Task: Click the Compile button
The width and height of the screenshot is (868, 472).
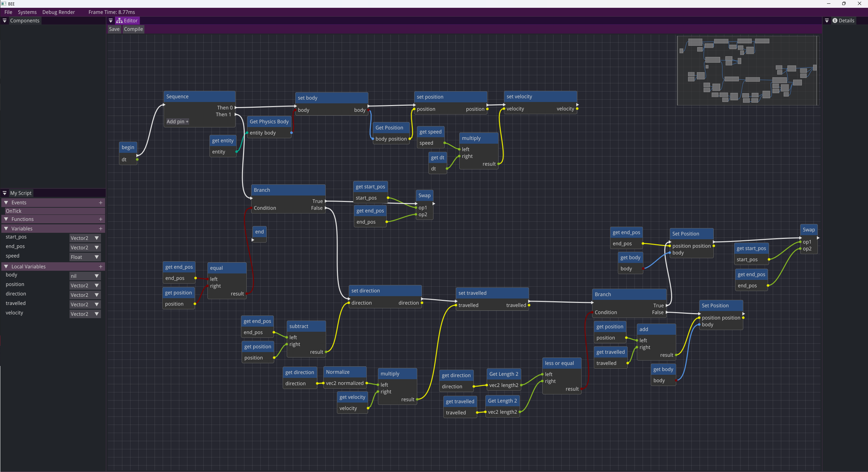Action: pos(133,29)
